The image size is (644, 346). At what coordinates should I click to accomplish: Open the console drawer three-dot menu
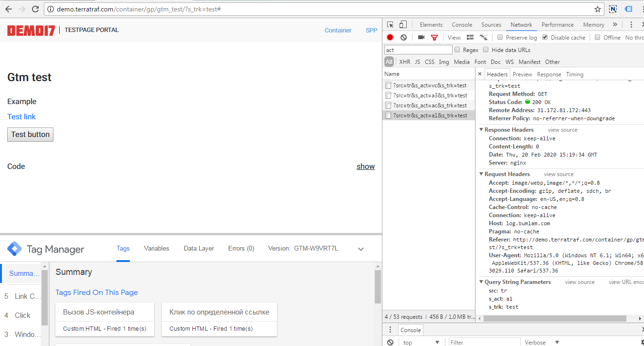[390, 330]
